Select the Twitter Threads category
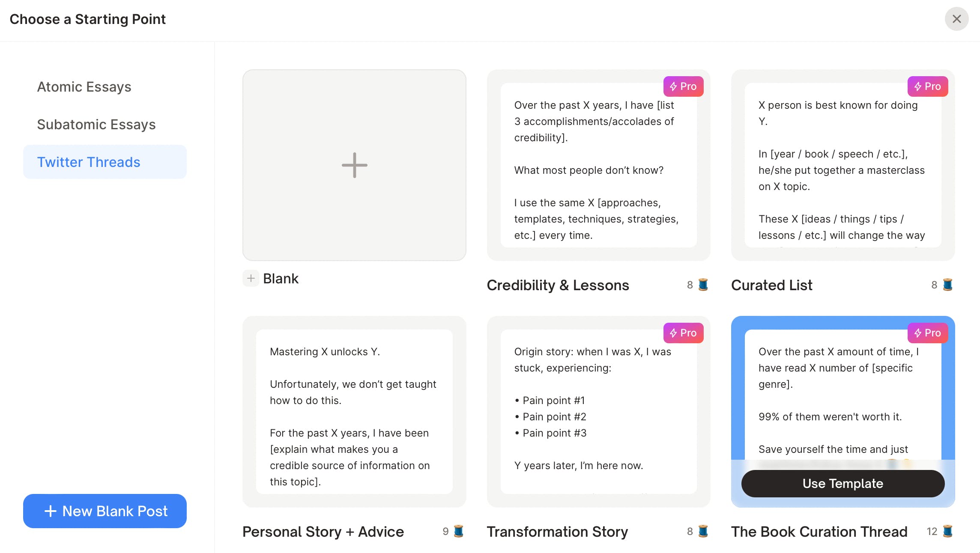Image resolution: width=980 pixels, height=553 pixels. tap(89, 162)
